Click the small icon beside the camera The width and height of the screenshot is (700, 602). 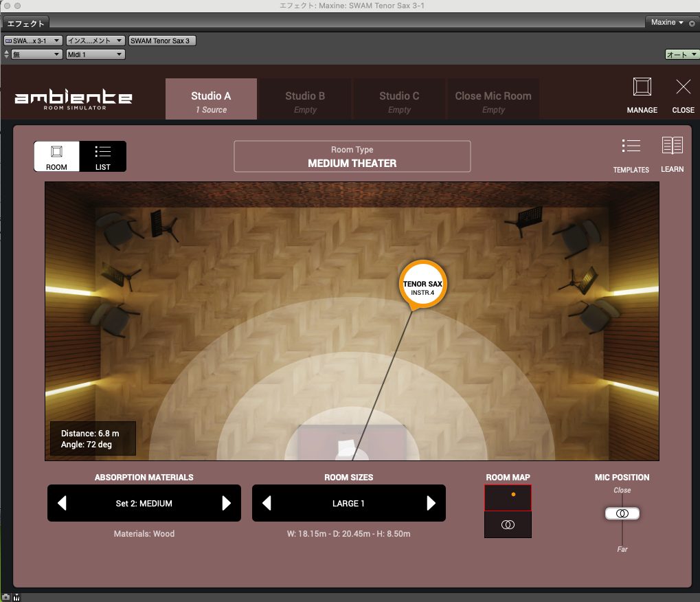16,598
